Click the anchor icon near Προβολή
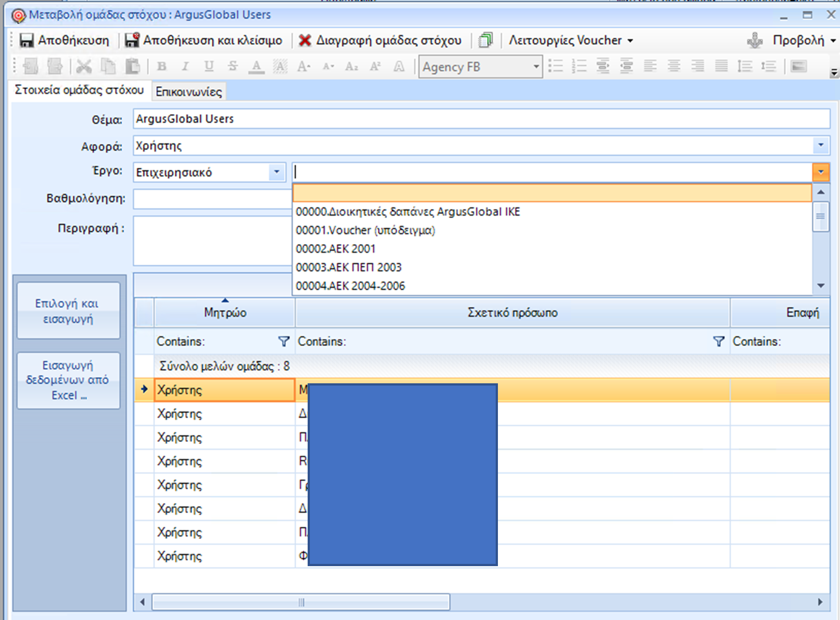 coord(754,40)
